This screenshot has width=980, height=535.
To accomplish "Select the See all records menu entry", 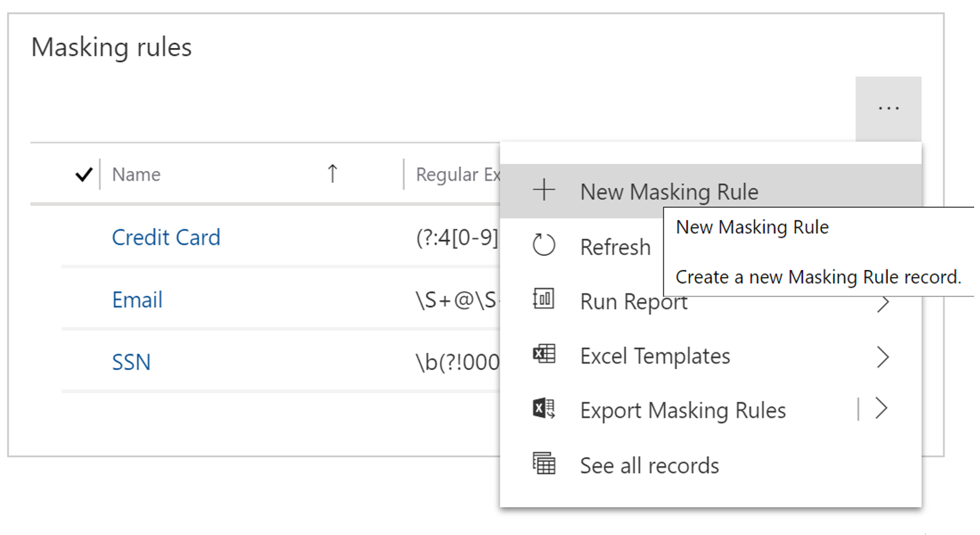I will click(649, 466).
